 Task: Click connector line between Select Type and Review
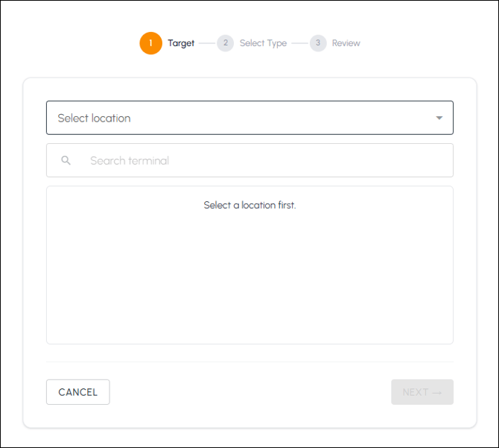tap(299, 43)
